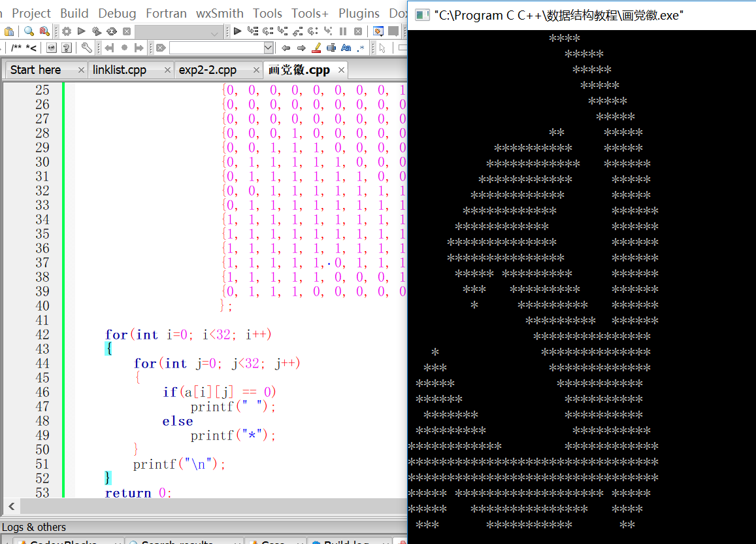
Task: Close the exp2-2.cpp tab
Action: (x=253, y=70)
